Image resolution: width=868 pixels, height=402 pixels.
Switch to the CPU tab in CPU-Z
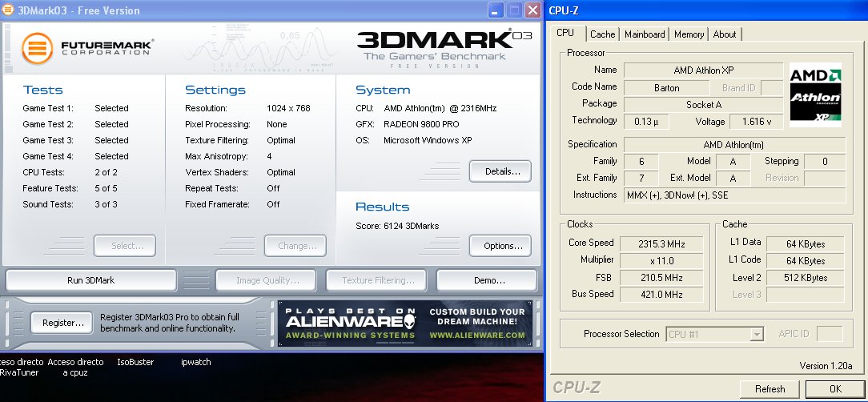point(565,33)
